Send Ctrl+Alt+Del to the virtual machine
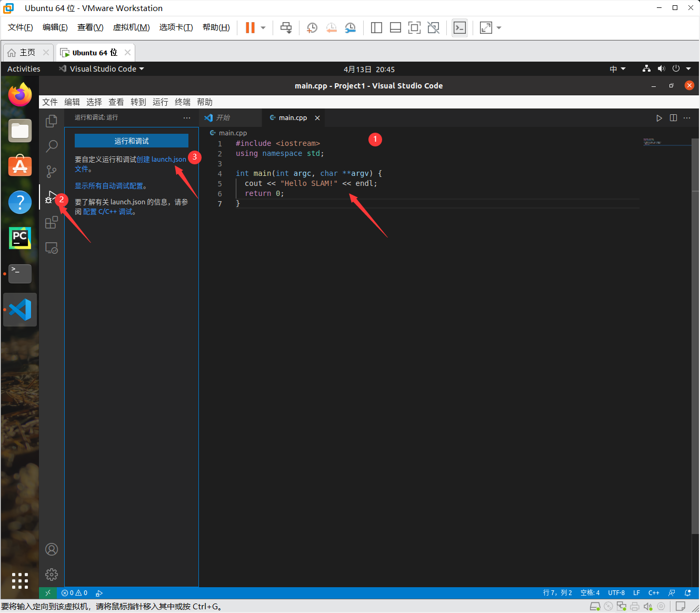 click(x=286, y=28)
